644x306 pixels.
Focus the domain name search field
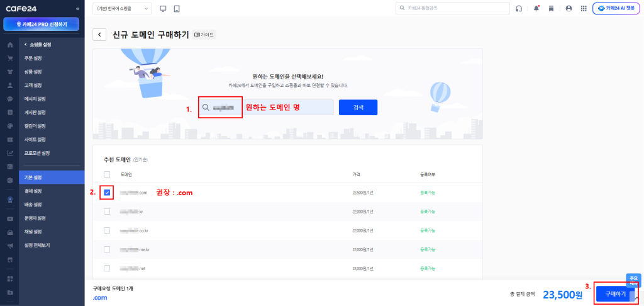[266, 107]
